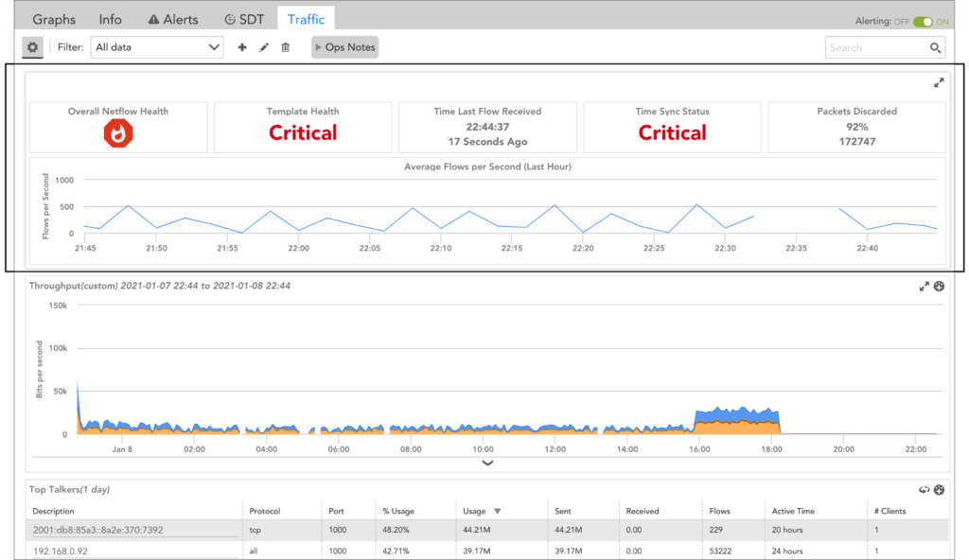The image size is (969, 560).
Task: Click the Description column header
Action: coord(53,511)
